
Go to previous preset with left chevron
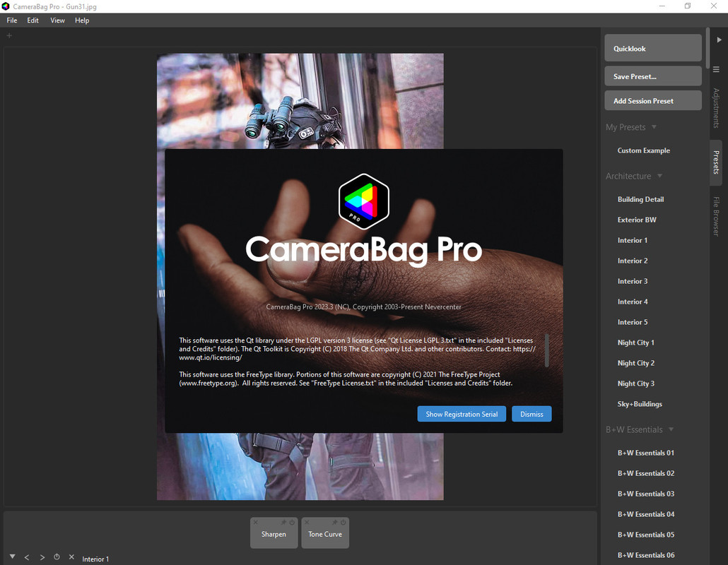point(27,557)
